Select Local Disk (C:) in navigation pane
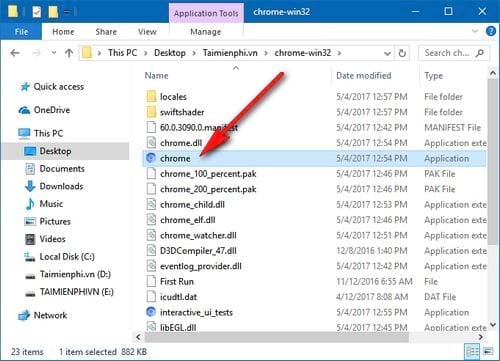This screenshot has height=361, width=500. point(67,257)
